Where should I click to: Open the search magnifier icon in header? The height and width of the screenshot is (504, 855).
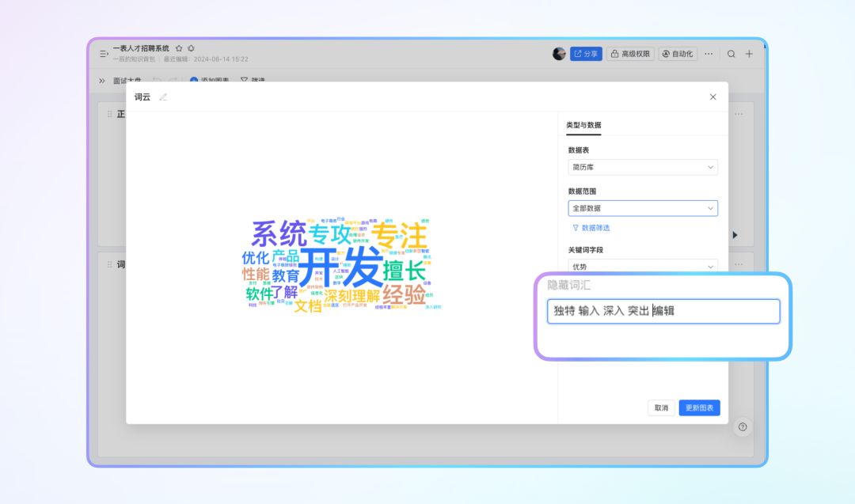[731, 54]
